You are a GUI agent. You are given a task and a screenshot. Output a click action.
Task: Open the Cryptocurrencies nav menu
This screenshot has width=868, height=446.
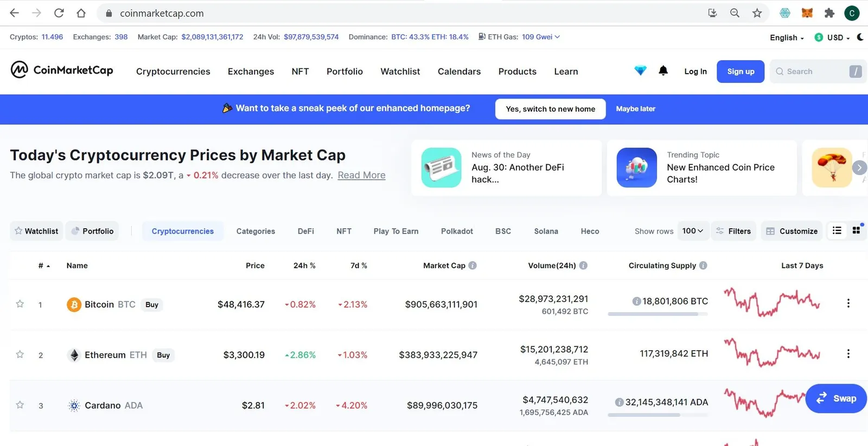173,72
